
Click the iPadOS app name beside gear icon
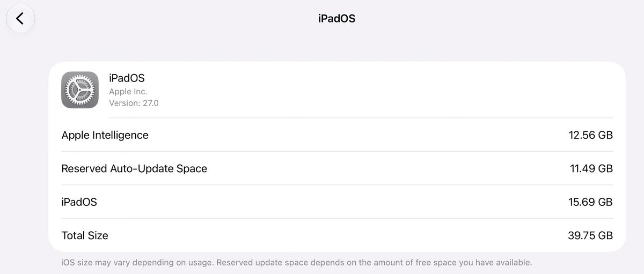pos(127,78)
